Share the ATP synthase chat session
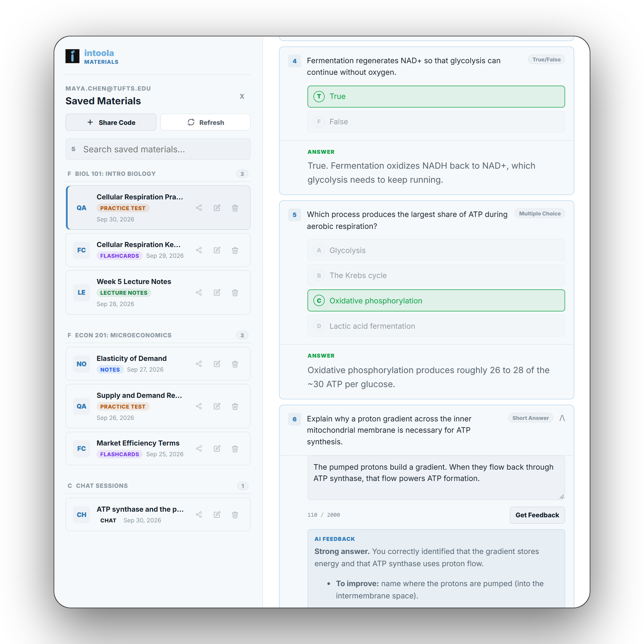Image resolution: width=644 pixels, height=644 pixels. point(199,515)
